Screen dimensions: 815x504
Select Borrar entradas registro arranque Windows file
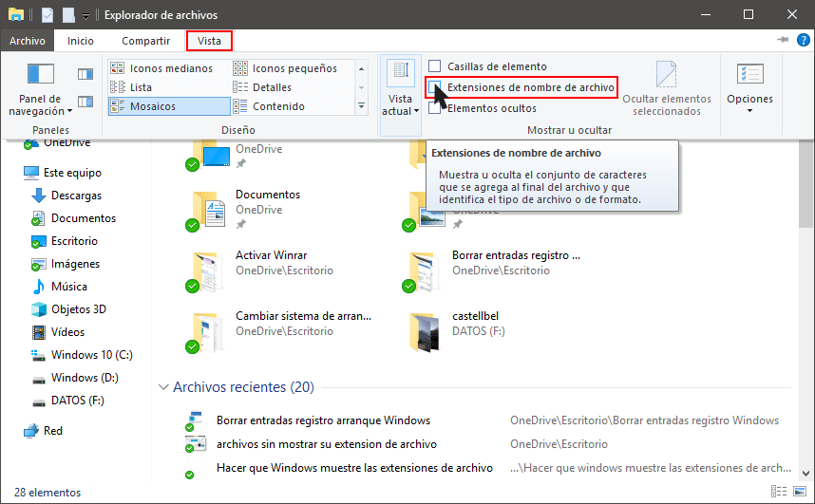point(323,420)
